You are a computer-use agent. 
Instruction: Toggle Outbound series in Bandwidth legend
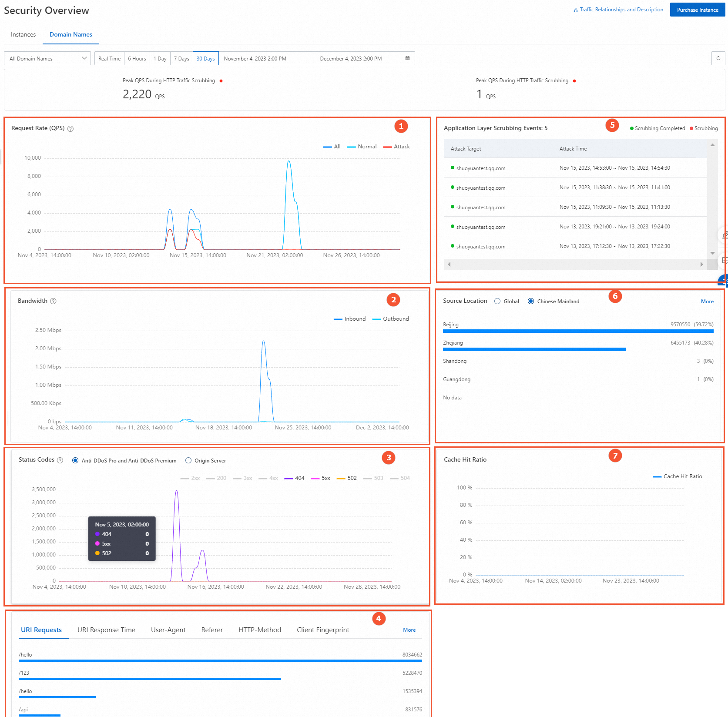pos(390,319)
